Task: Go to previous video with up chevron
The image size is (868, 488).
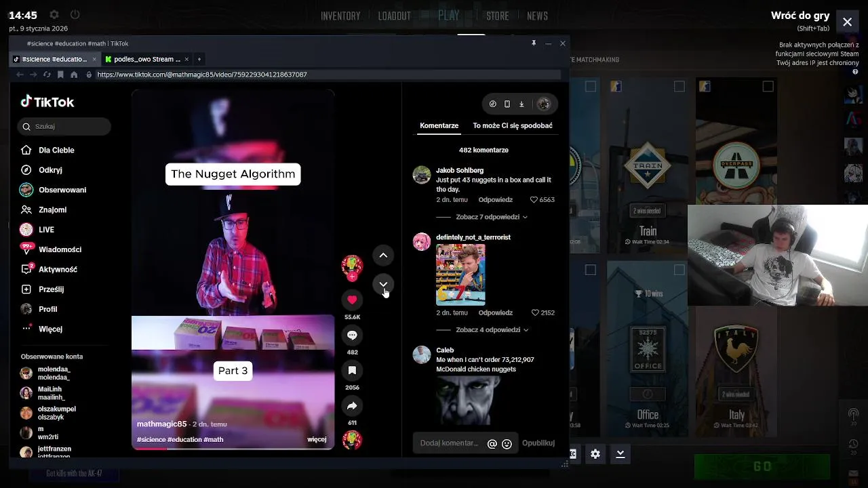Action: (x=383, y=256)
